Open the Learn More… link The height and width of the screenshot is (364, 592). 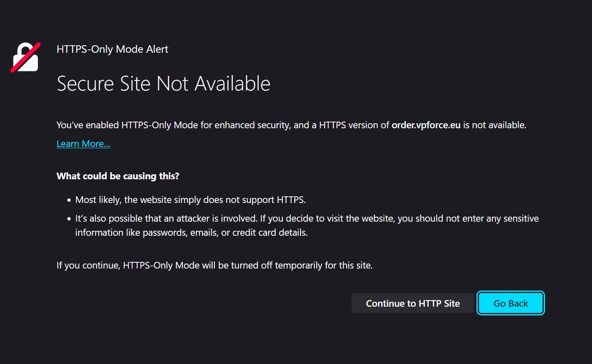pos(84,144)
